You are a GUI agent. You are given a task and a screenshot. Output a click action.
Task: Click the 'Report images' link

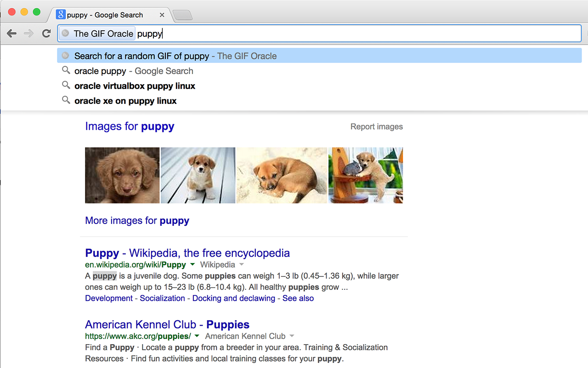[x=377, y=126]
